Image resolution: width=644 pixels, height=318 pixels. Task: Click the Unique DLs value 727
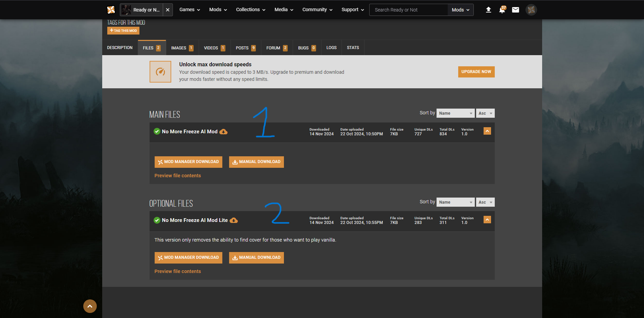[418, 134]
